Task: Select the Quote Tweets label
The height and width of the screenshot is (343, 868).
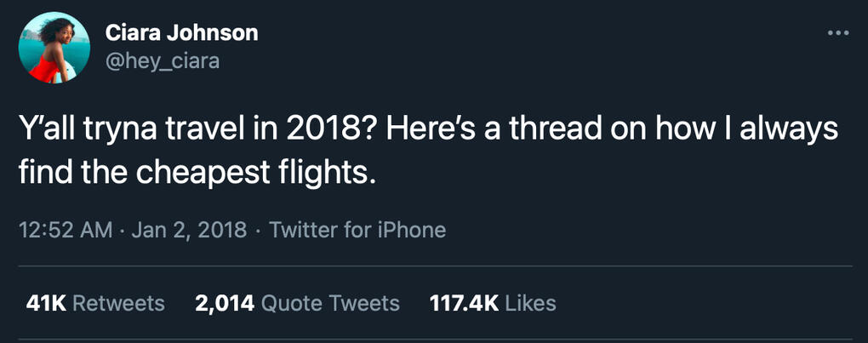Action: [330, 303]
